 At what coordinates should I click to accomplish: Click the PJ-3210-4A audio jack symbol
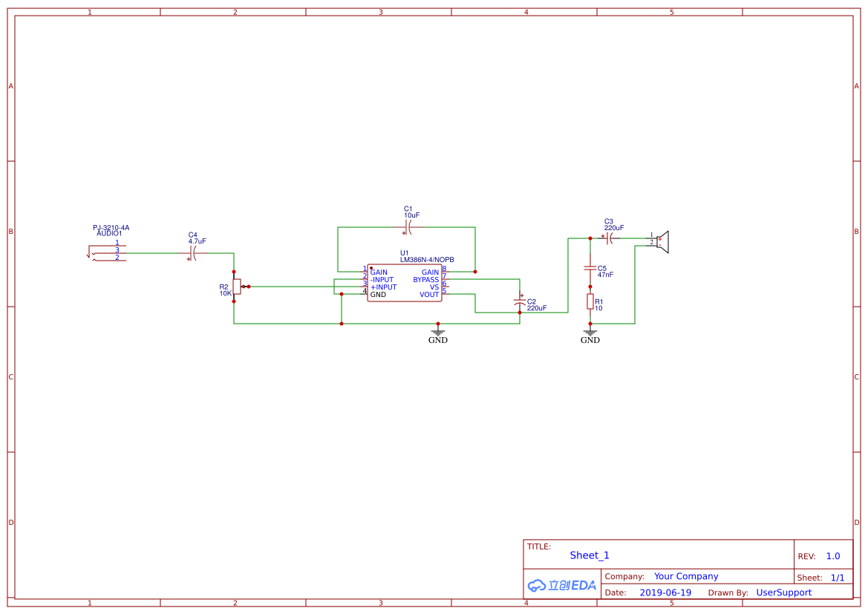[107, 253]
